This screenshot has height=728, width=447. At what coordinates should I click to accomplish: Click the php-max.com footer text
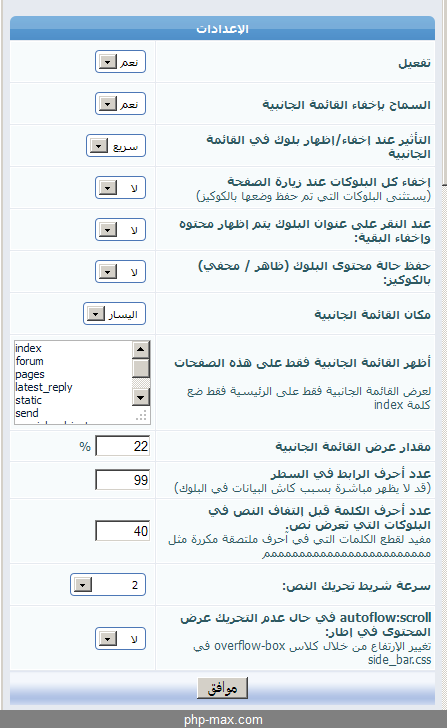(223, 720)
